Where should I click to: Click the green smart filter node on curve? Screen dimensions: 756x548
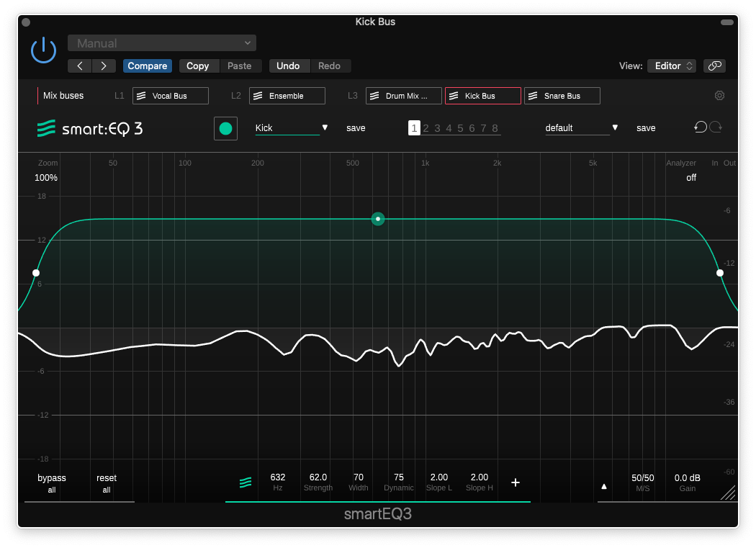[x=378, y=219]
